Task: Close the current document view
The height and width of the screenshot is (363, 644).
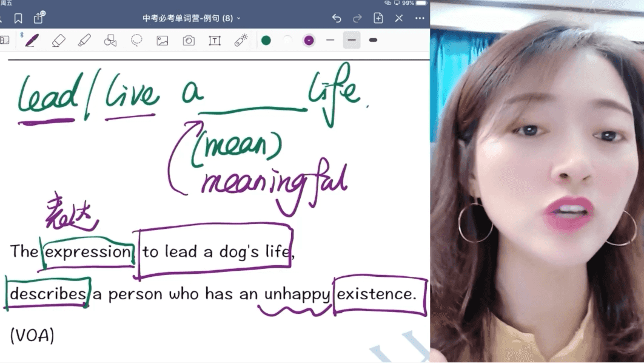Action: pyautogui.click(x=398, y=18)
